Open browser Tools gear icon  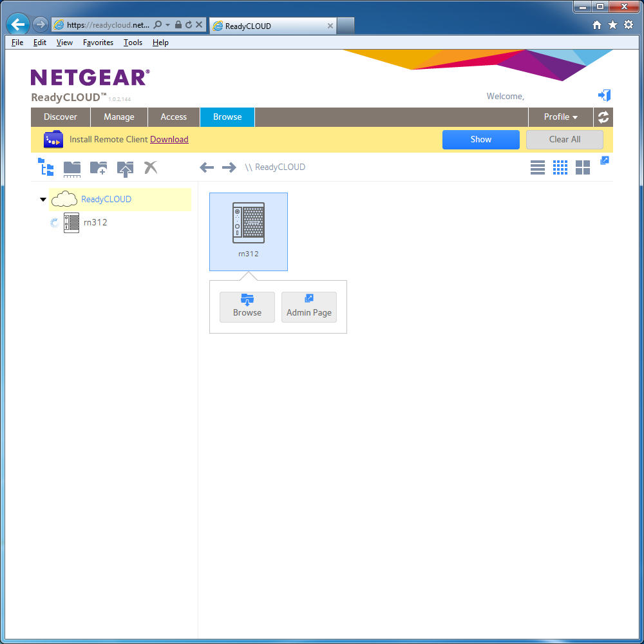pos(629,24)
